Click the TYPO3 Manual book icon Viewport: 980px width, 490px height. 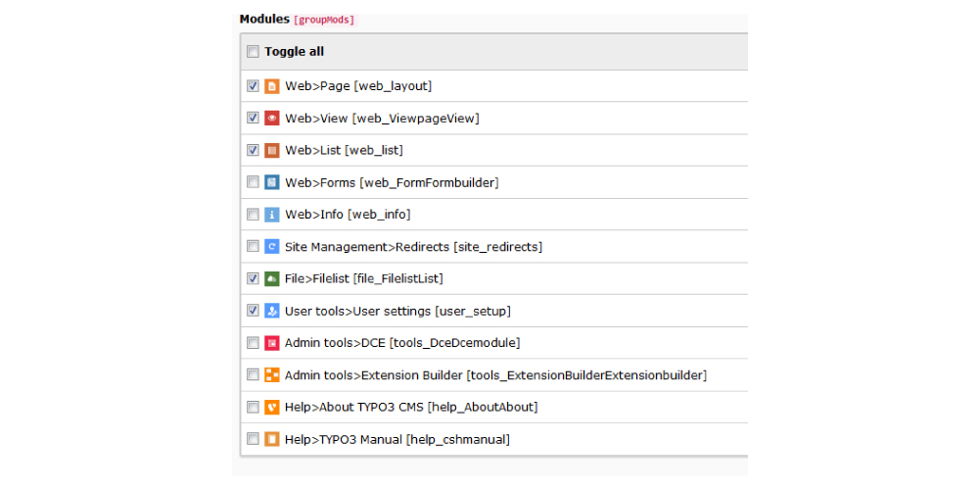[x=271, y=439]
